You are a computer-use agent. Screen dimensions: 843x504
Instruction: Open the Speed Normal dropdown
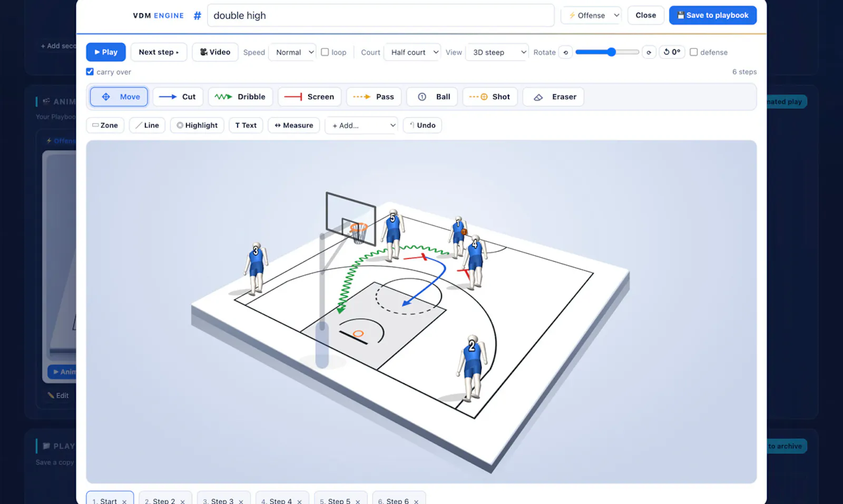[x=292, y=52]
